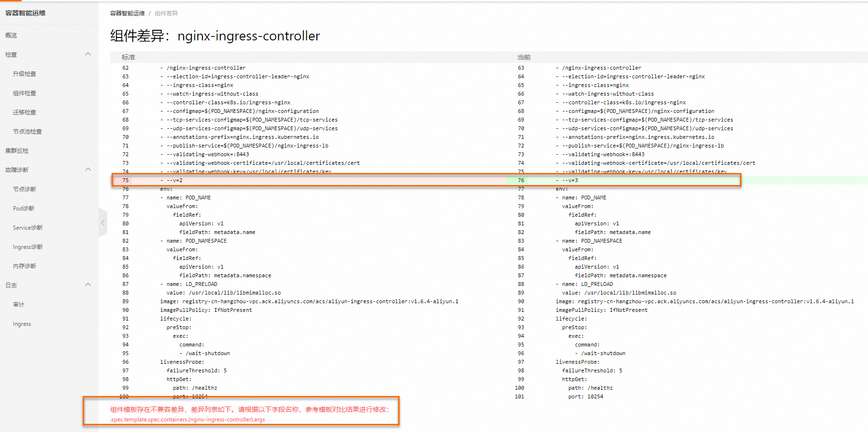Screen dimensions: 868x432
Task: Open 迁移检查 in the sidebar
Action: (25, 112)
